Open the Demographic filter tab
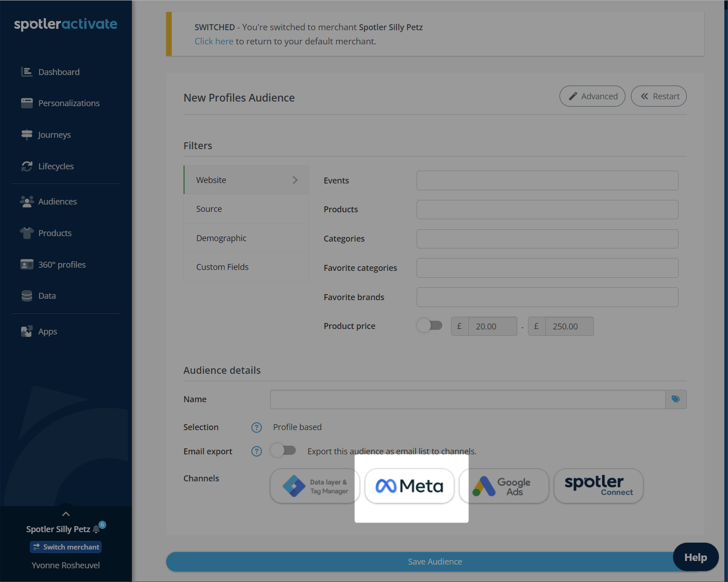 coord(246,238)
